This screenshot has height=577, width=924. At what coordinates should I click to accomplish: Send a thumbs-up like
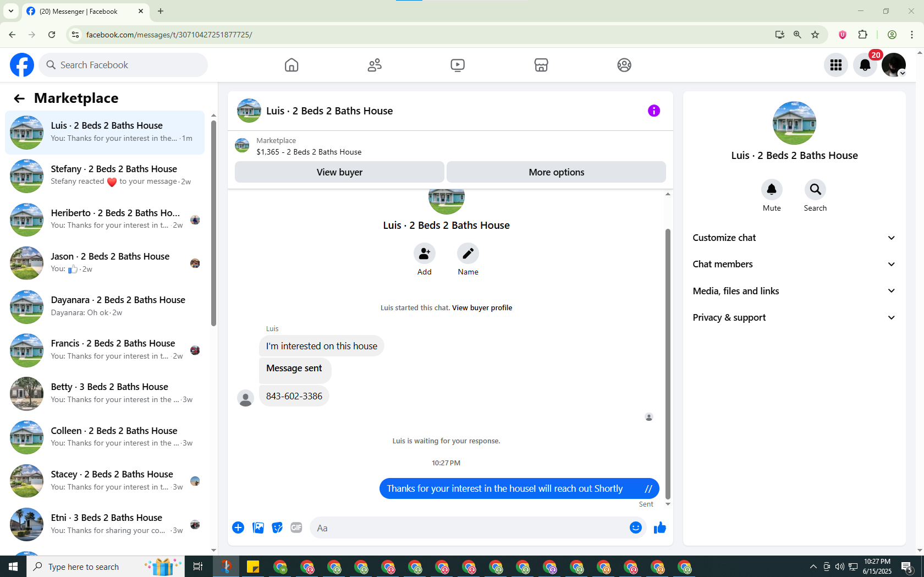coord(660,528)
